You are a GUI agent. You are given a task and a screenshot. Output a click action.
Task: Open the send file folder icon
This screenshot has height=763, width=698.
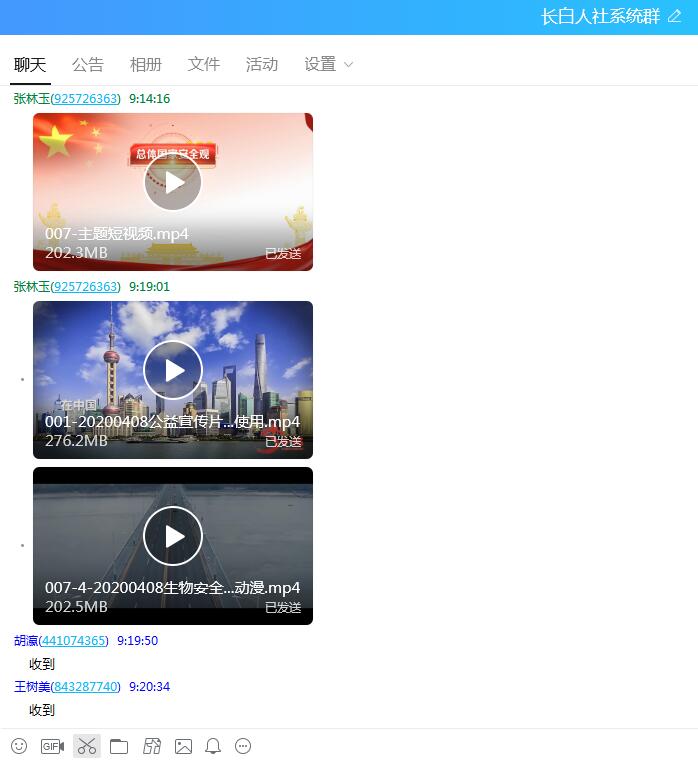click(119, 746)
